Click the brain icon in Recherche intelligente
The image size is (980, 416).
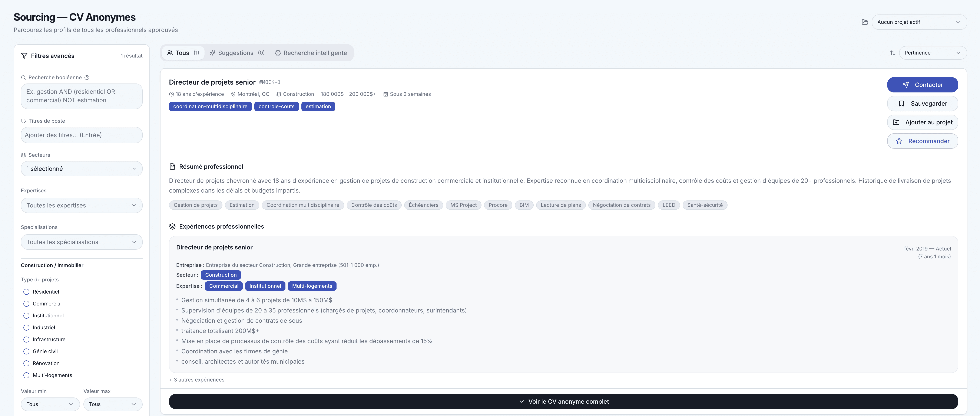(x=278, y=53)
